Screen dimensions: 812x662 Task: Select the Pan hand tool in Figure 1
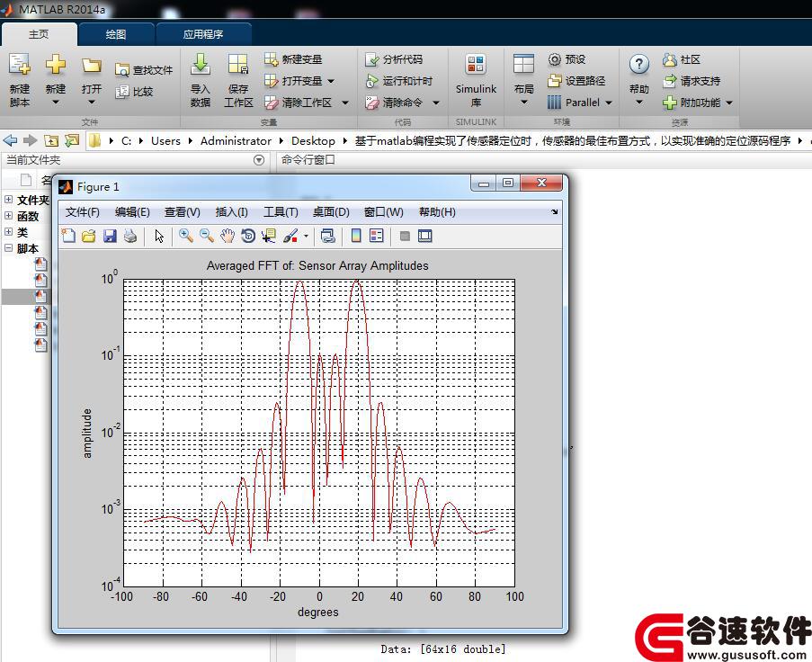coord(228,236)
